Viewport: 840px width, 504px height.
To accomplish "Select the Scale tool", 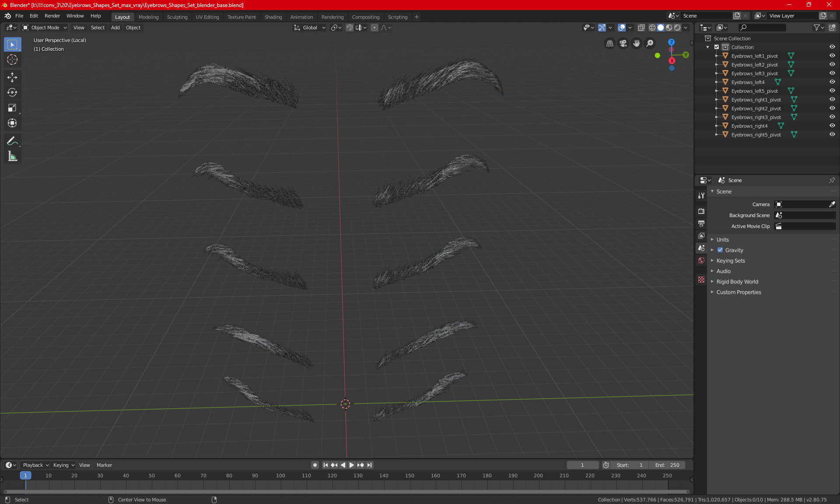I will point(12,108).
